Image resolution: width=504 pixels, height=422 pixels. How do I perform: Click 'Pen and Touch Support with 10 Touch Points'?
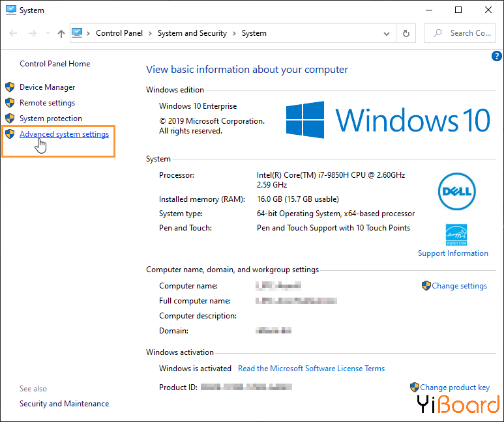[x=333, y=228]
